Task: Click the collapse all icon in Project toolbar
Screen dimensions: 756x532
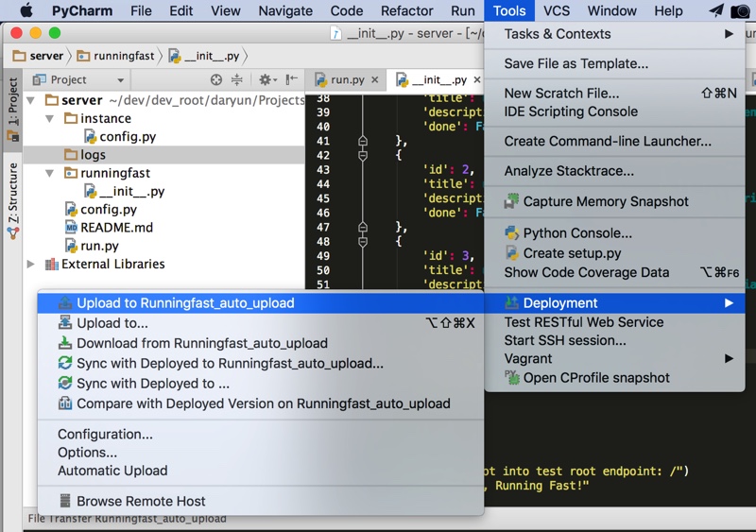Action: tap(237, 79)
